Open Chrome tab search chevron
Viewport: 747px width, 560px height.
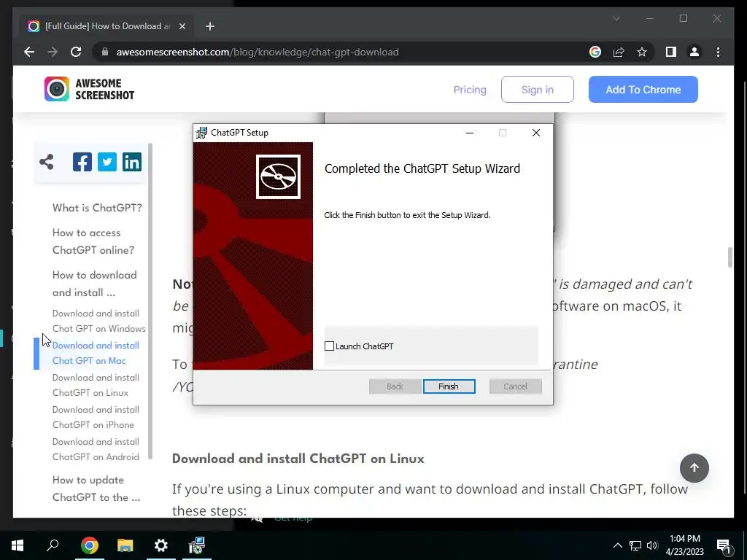tap(616, 18)
